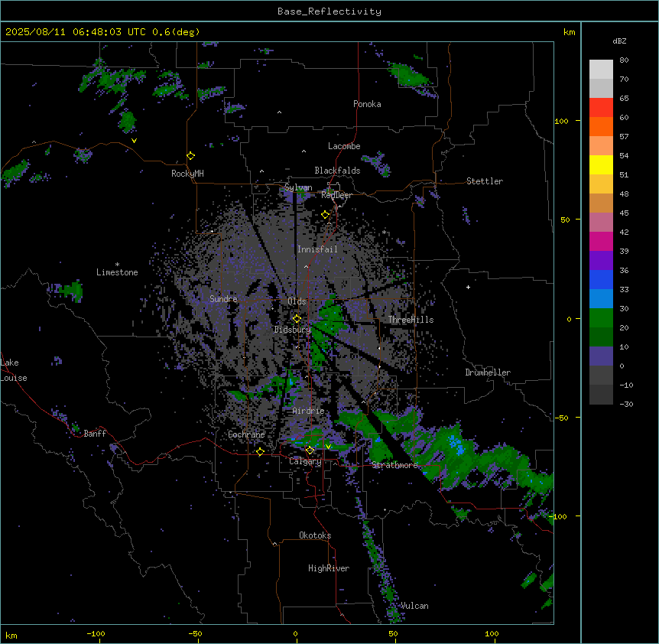The width and height of the screenshot is (659, 644).
Task: Click the Limestone label
Action: [x=117, y=272]
